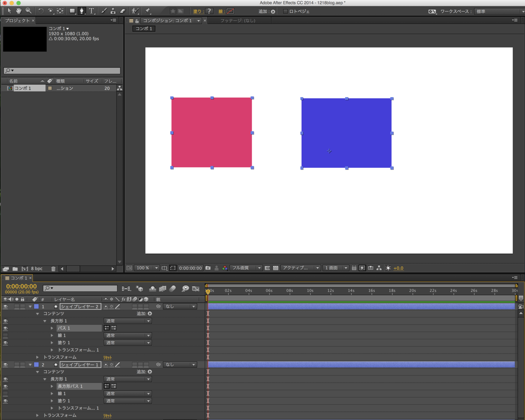Select the Eraser tool

pos(123,11)
